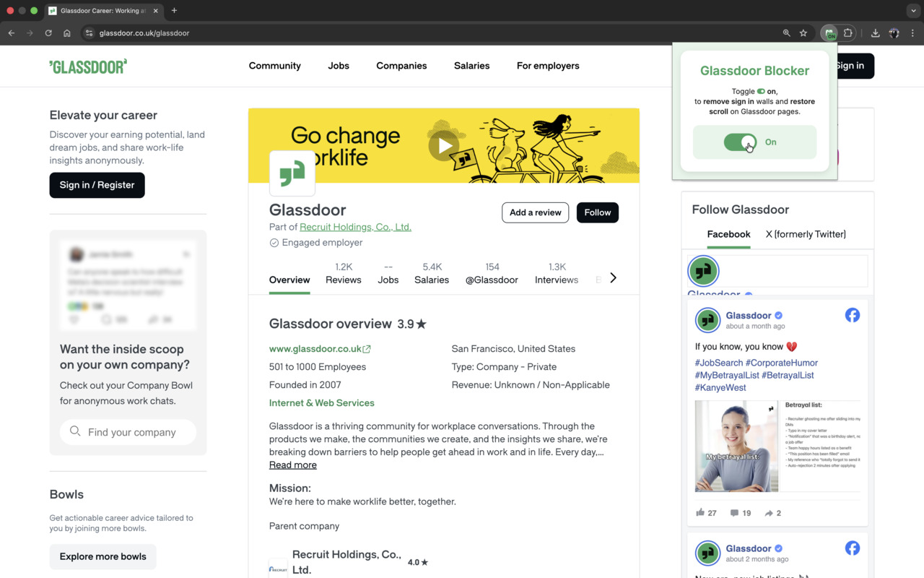Image resolution: width=924 pixels, height=578 pixels.
Task: Click Recruit Holdings parent company logo
Action: click(x=278, y=569)
